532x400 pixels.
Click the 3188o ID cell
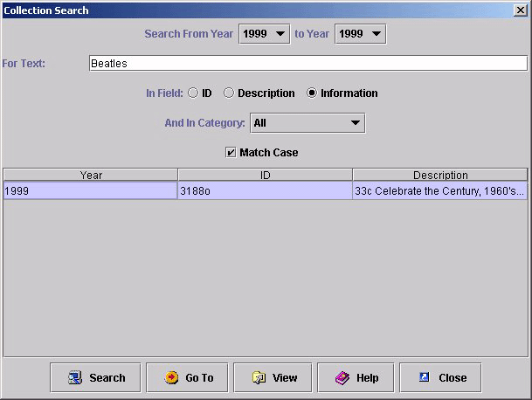point(266,190)
